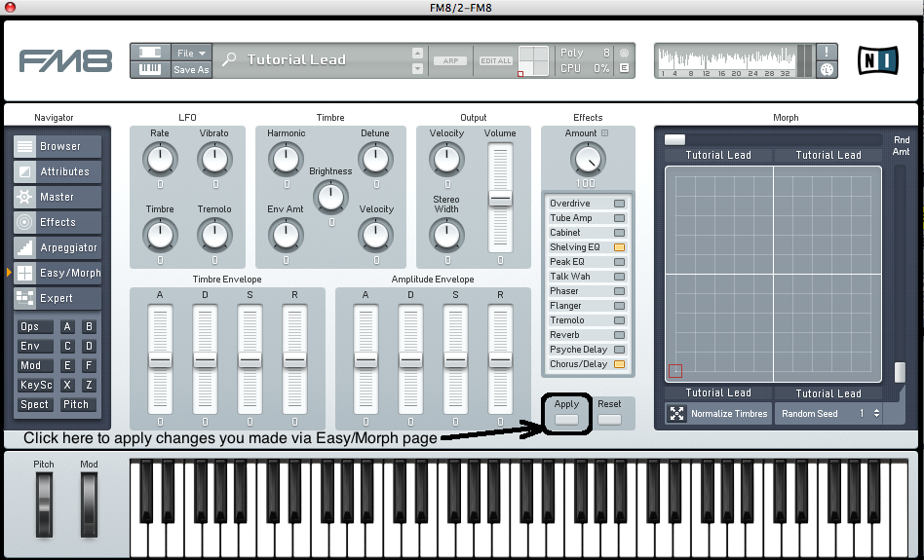Click the icon beside Poly 8
Image resolution: width=924 pixels, height=560 pixels.
[624, 53]
